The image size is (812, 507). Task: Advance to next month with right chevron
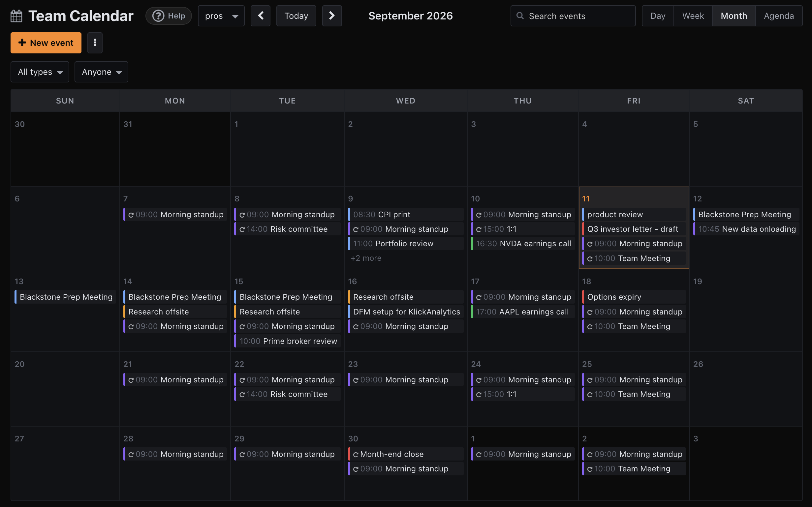[332, 16]
